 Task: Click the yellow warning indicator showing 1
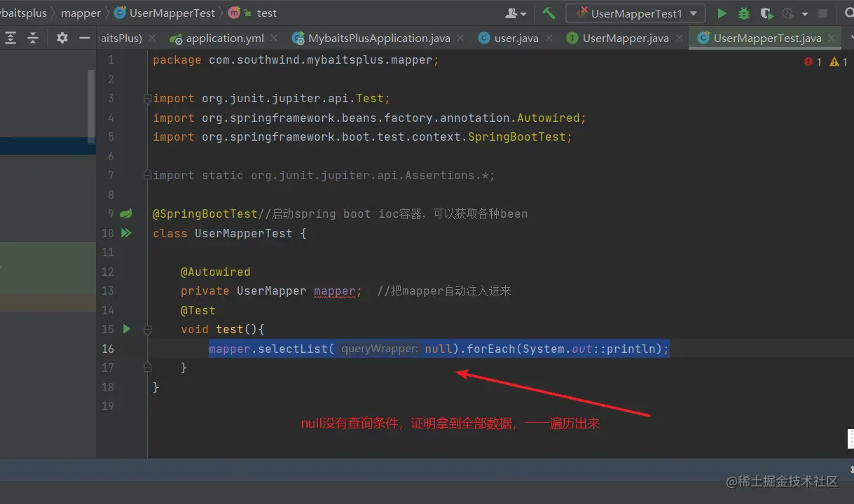[x=839, y=62]
